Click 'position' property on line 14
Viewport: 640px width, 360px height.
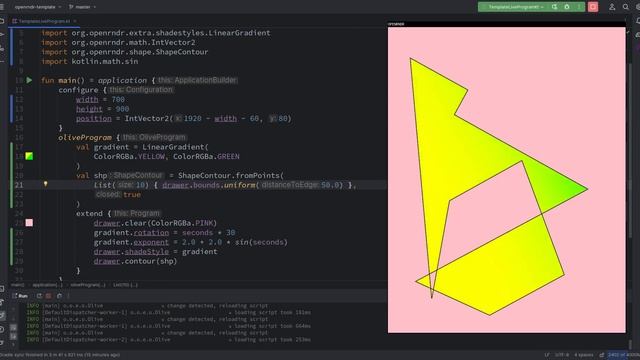tap(93, 118)
